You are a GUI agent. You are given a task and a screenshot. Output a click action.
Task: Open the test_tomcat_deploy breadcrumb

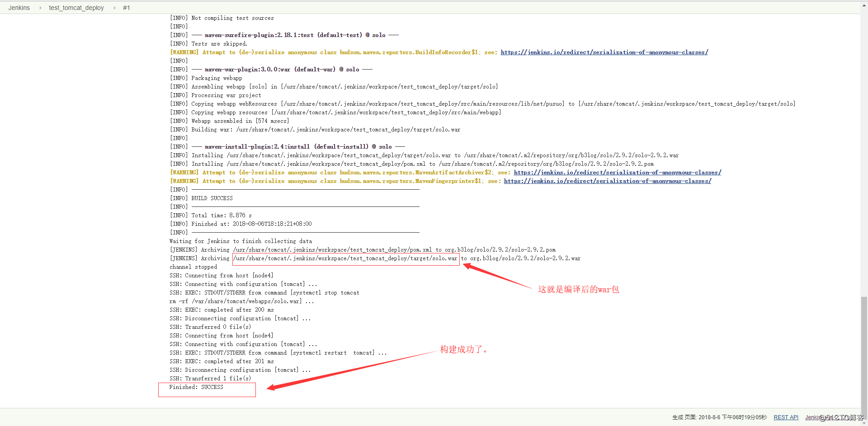click(76, 8)
